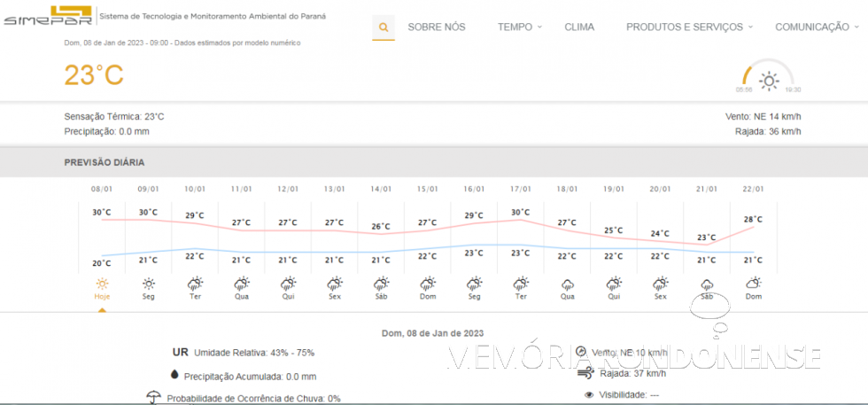Select the 17/01 date column label
This screenshot has height=405, width=868.
pyautogui.click(x=520, y=189)
